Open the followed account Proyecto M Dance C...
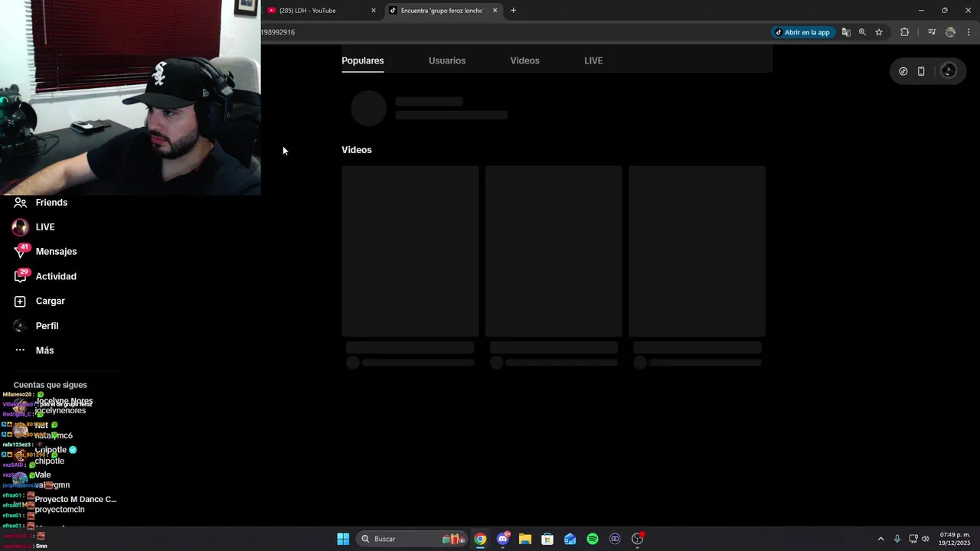 coord(65,504)
